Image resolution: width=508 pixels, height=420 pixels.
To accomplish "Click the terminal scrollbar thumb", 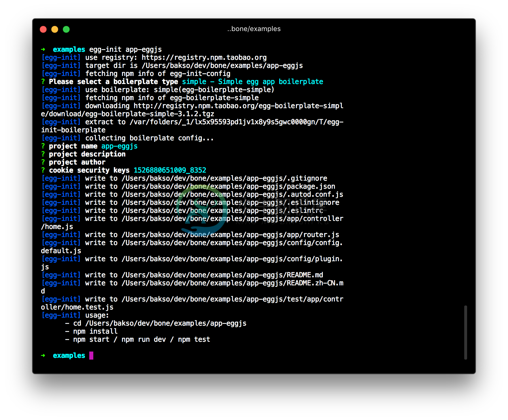I will click(465, 333).
